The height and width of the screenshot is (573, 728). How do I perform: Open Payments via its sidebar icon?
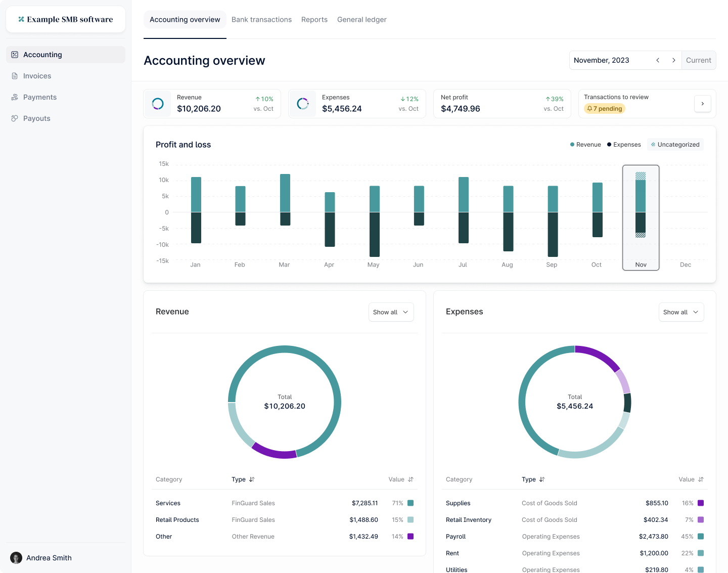tap(15, 97)
